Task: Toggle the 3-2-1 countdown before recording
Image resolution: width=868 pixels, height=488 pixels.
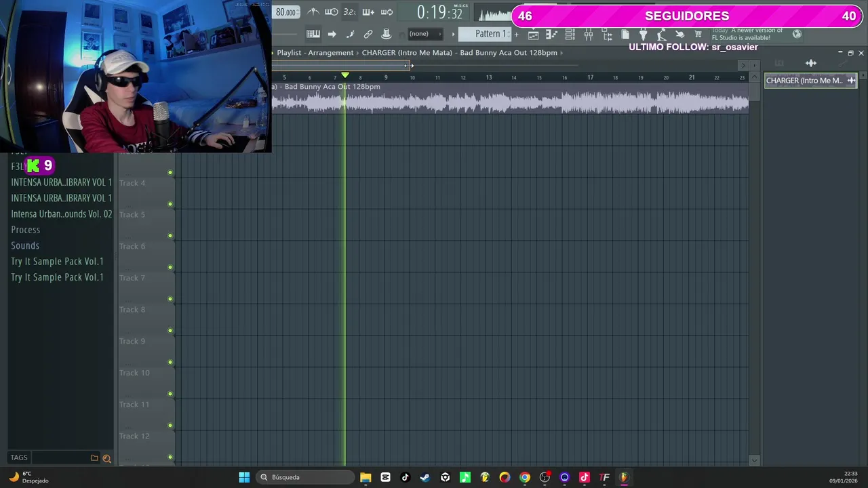Action: click(349, 12)
